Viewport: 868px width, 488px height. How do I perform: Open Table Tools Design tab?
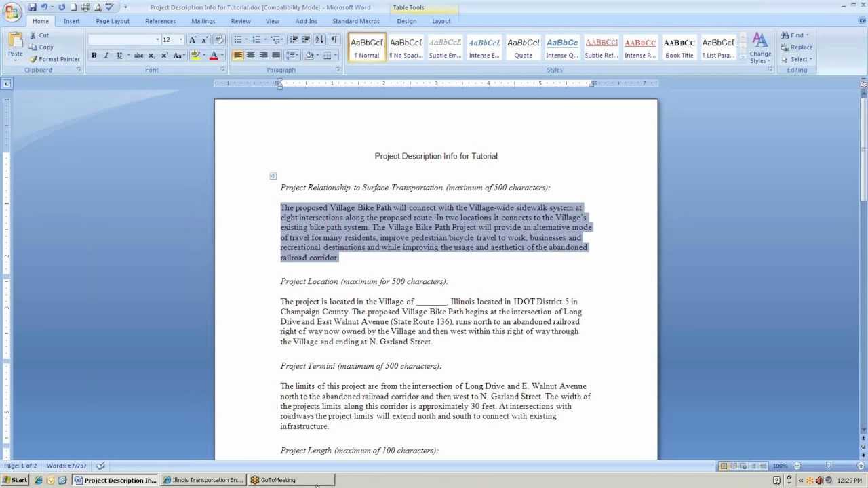407,21
